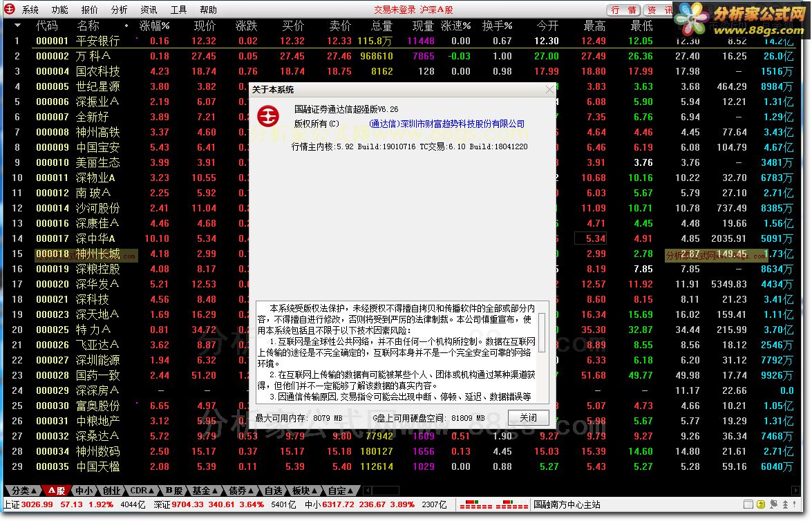Screen dimensions: 812x521
Task: Open the 资讯 menu in menu bar
Action: point(149,10)
